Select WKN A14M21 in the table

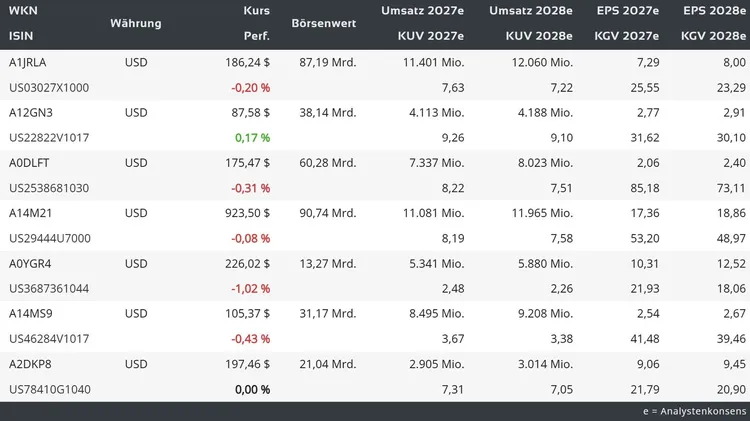pos(31,213)
